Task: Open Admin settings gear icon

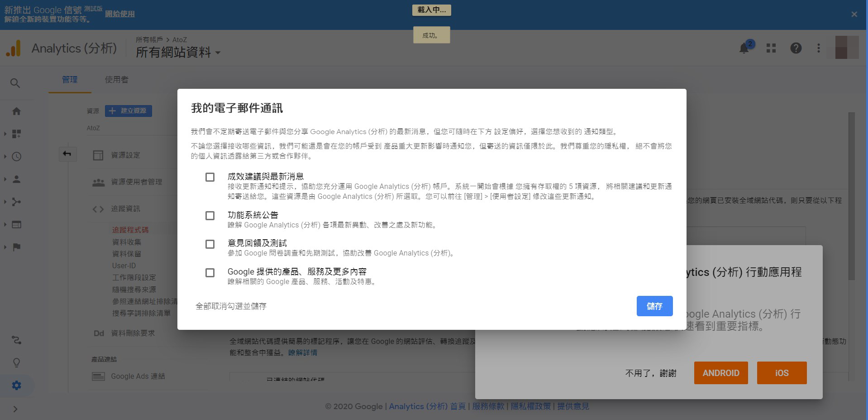Action: 16,385
